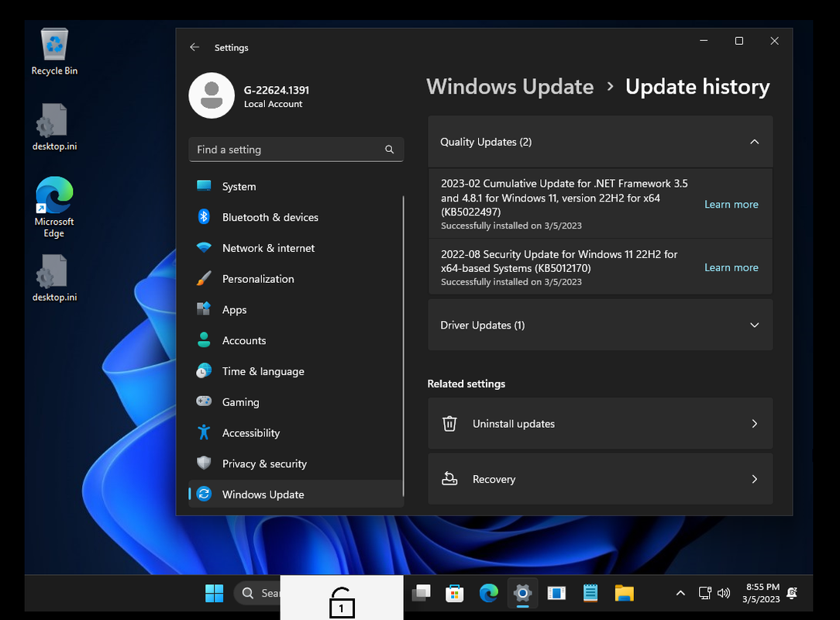
Task: Click Uninstall updates
Action: click(600, 423)
